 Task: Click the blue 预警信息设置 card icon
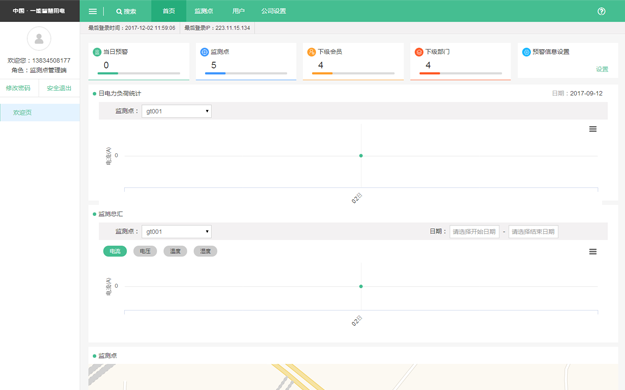click(x=526, y=52)
